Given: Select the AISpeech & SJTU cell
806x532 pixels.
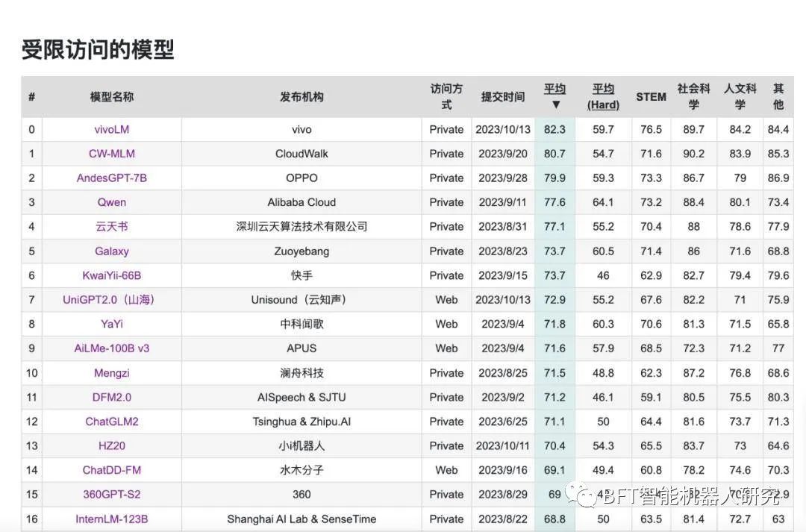Looking at the screenshot, I should pos(302,398).
